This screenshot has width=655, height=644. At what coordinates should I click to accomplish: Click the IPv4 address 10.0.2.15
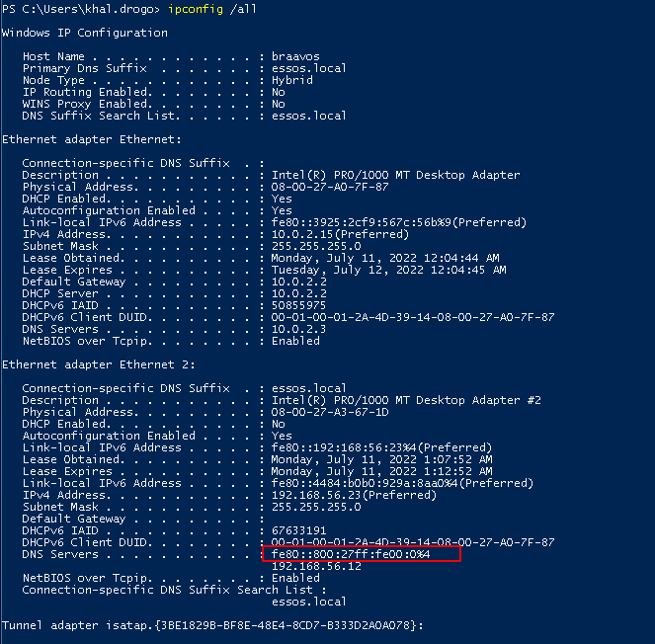pyautogui.click(x=302, y=234)
